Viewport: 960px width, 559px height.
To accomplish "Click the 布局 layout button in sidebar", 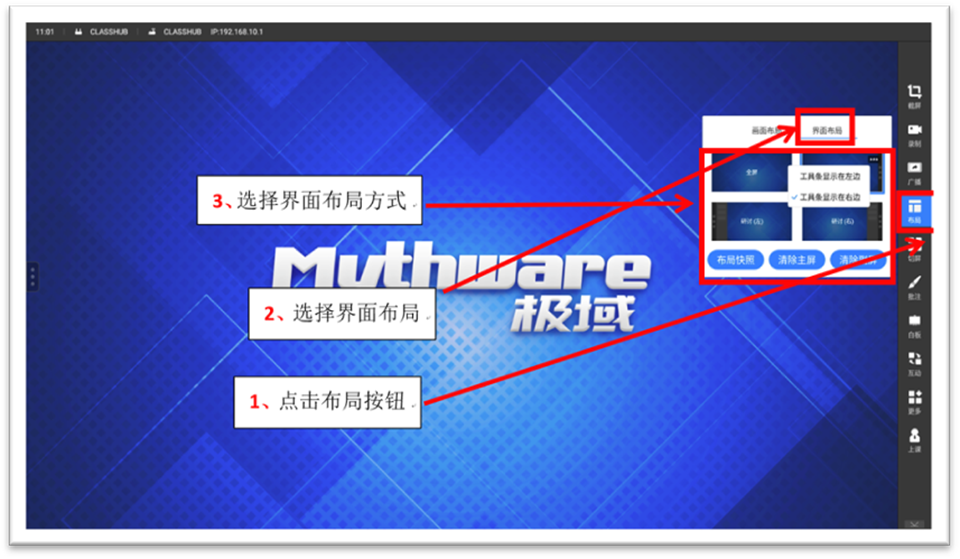I will pyautogui.click(x=914, y=210).
